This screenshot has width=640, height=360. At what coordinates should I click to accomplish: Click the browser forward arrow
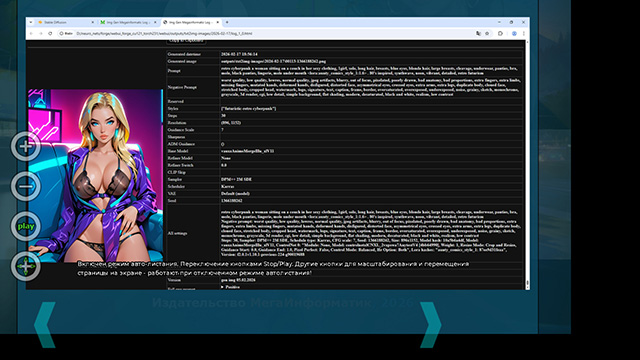click(x=41, y=33)
